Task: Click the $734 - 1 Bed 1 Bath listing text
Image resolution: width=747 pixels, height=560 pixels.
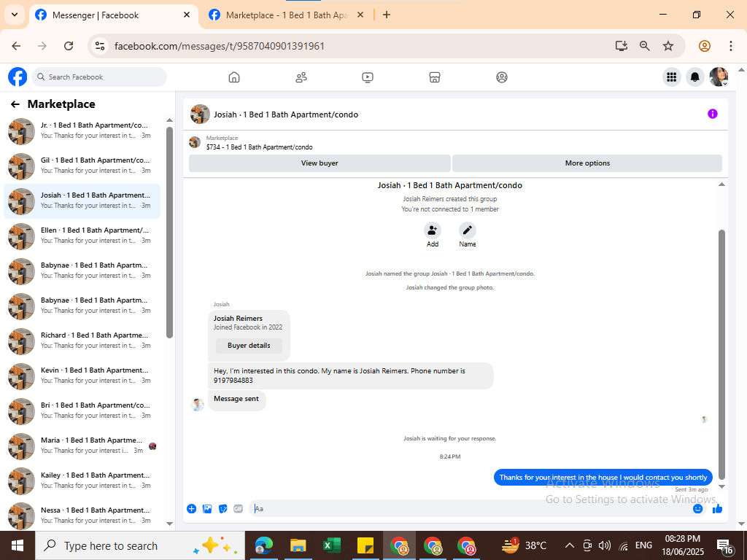Action: (x=259, y=147)
